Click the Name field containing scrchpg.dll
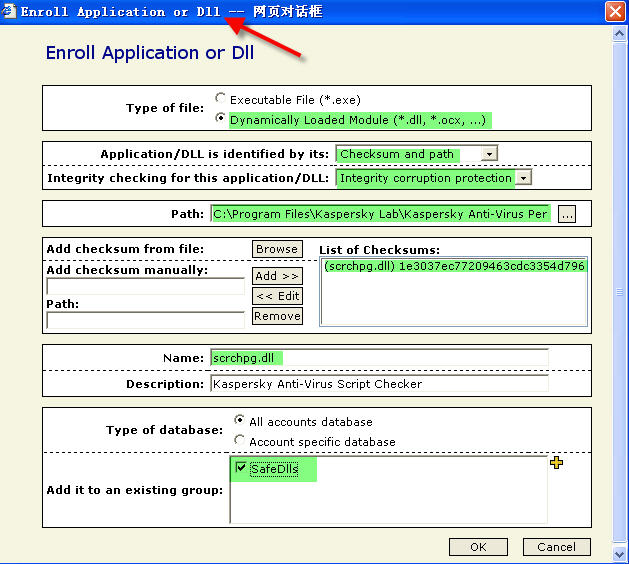The image size is (629, 564). [379, 358]
